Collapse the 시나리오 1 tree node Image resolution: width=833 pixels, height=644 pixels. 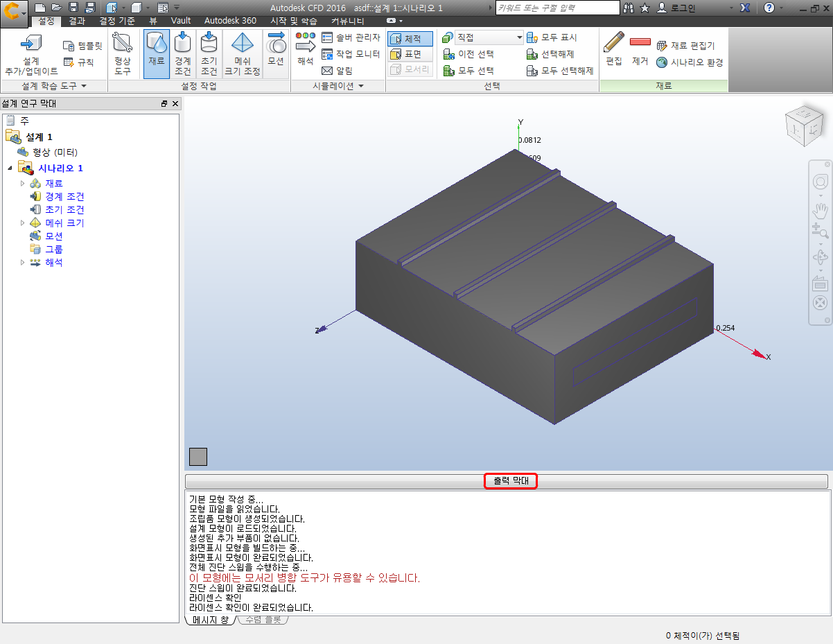pyautogui.click(x=10, y=168)
